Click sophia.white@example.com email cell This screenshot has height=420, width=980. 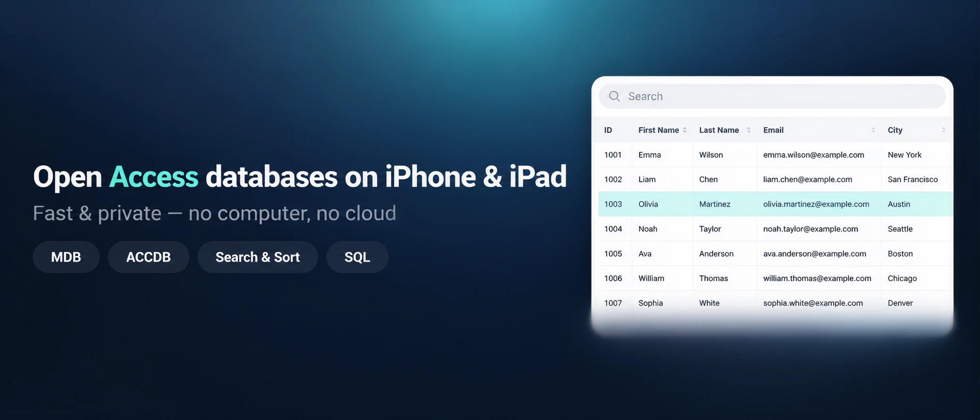point(813,303)
